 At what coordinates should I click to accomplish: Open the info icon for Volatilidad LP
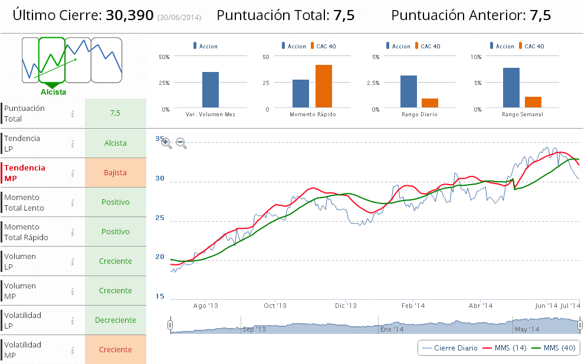tap(73, 321)
